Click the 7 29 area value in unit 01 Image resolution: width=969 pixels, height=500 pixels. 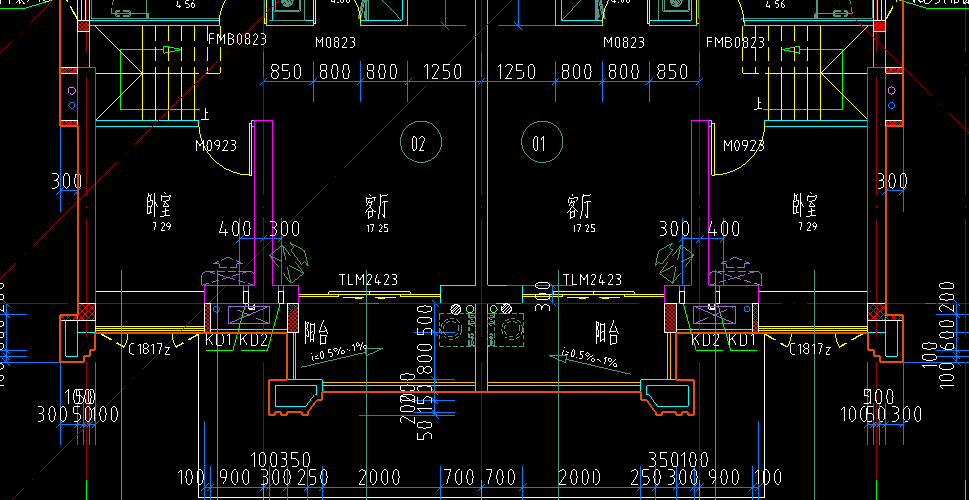[x=808, y=227]
